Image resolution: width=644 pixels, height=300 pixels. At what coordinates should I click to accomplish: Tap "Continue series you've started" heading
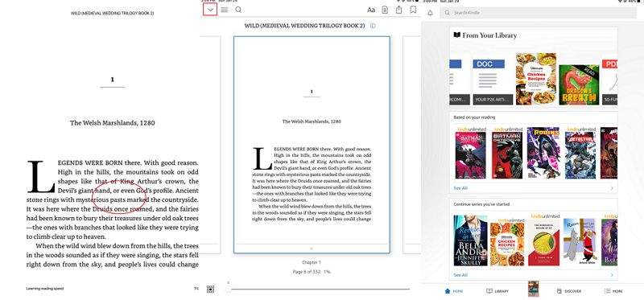(481, 204)
